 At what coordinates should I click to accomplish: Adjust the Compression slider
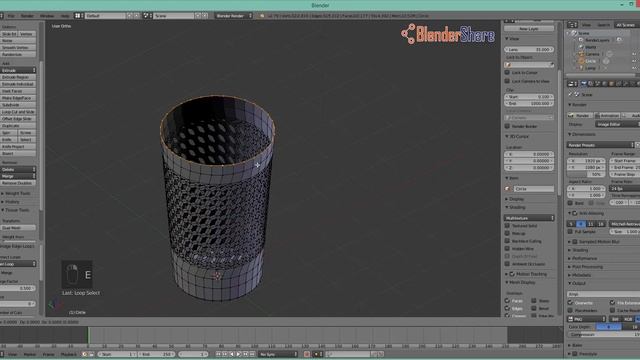pos(603,334)
